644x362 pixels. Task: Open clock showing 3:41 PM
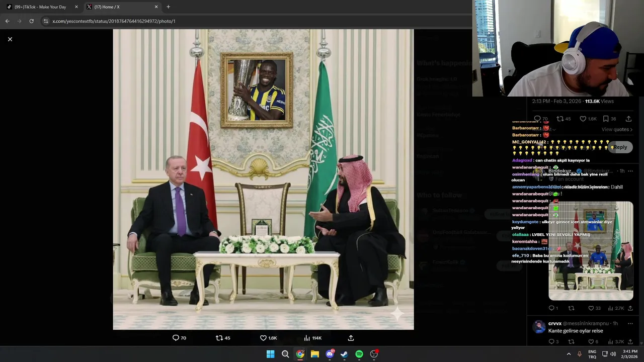(630, 354)
